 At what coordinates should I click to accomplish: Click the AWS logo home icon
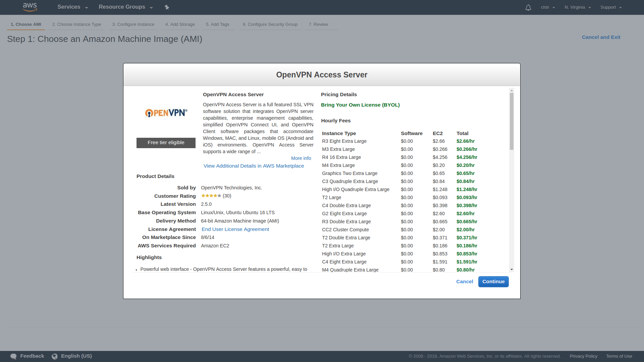point(30,7)
